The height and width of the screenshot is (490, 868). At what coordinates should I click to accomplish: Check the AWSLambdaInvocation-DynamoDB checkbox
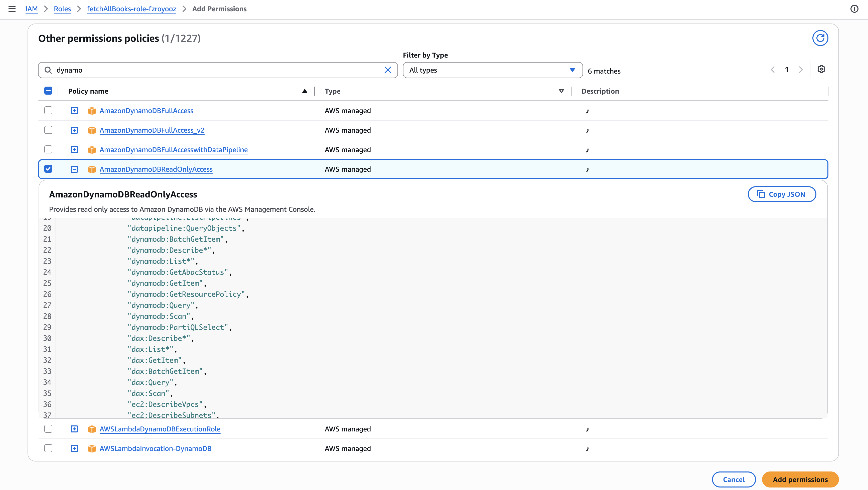click(48, 448)
